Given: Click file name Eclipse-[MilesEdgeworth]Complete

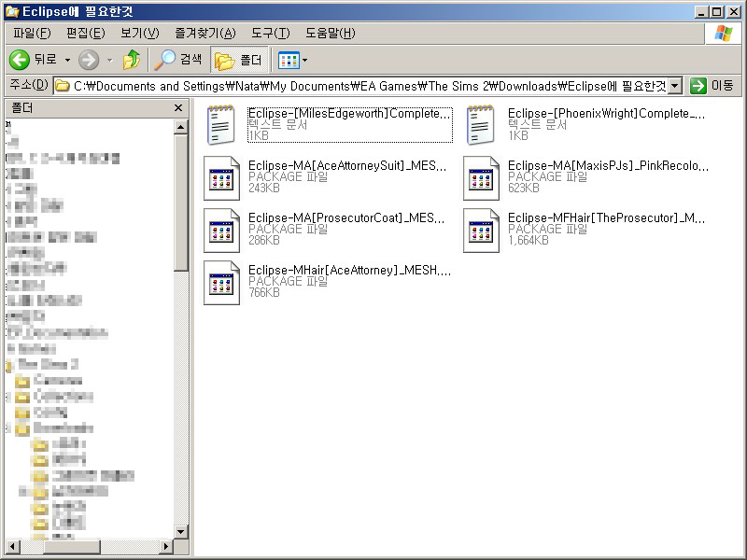Looking at the screenshot, I should [349, 113].
